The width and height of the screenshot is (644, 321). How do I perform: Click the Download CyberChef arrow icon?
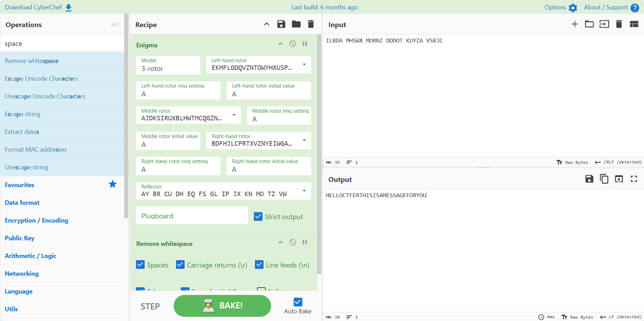pyautogui.click(x=69, y=8)
